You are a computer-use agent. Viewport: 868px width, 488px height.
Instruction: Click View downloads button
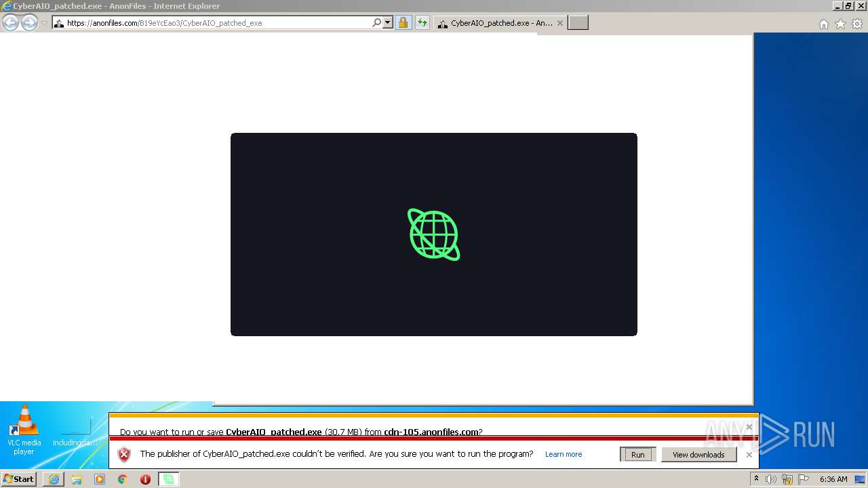tap(698, 455)
